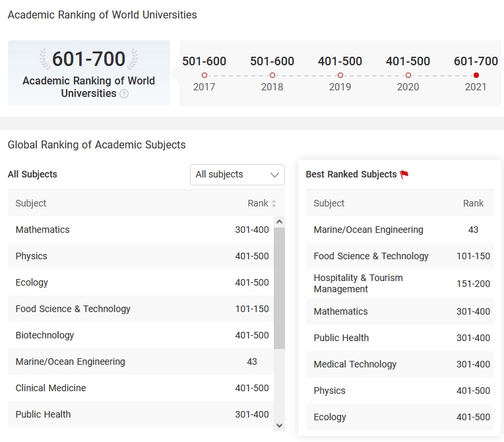Click Hospitality & Tourism Management subject
This screenshot has width=504, height=442.
pyautogui.click(x=358, y=283)
